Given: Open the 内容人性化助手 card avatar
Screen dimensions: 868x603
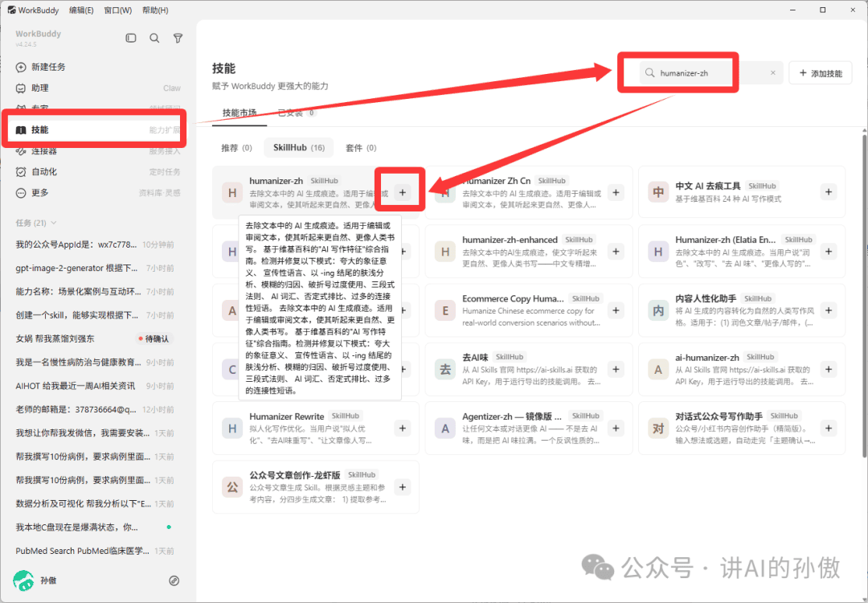Looking at the screenshot, I should coord(658,310).
